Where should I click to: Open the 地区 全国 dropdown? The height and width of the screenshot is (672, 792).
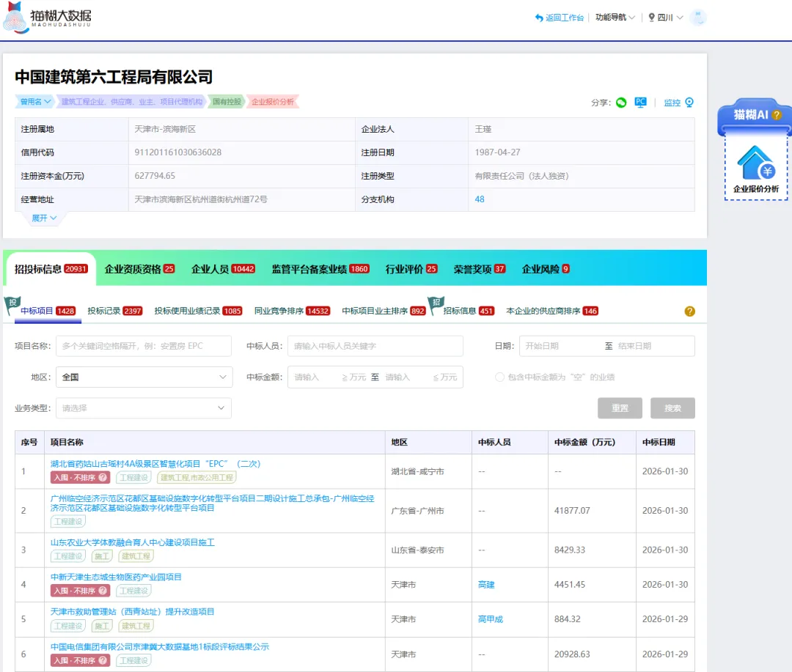(x=144, y=377)
